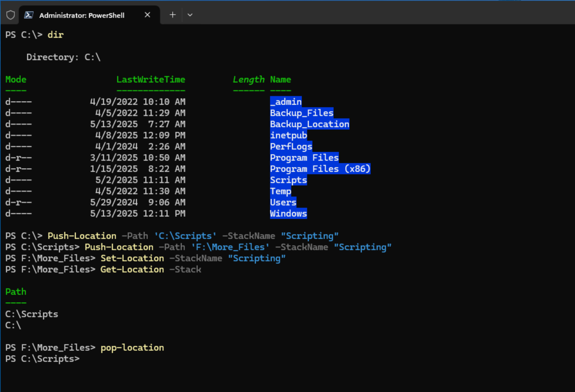Screen dimensions: 575x392
Task: Click the highlighted Scripts folder entry
Action: [288, 180]
